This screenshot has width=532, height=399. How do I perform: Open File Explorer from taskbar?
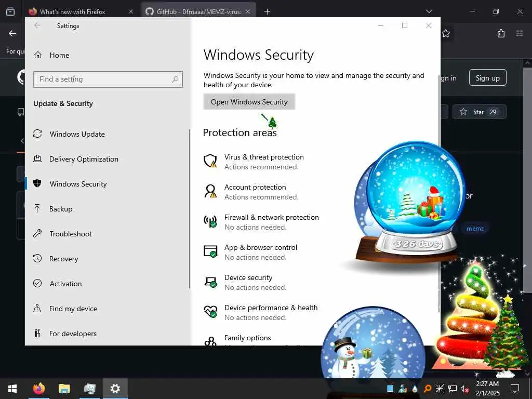click(x=64, y=389)
